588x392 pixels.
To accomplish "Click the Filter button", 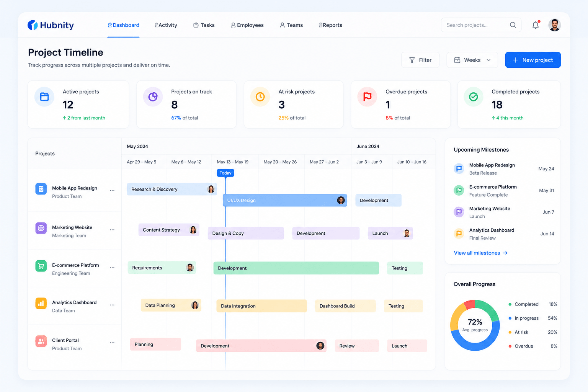I will tap(420, 60).
